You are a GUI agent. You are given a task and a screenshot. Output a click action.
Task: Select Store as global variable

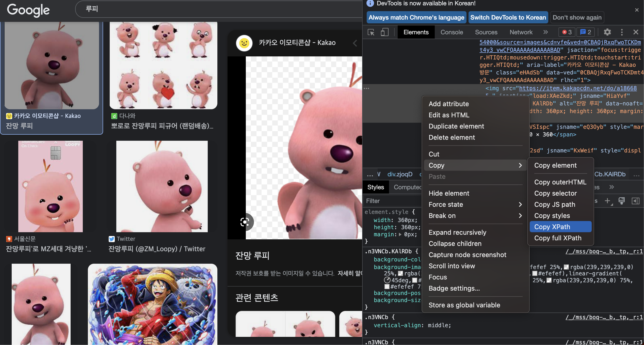(475, 305)
